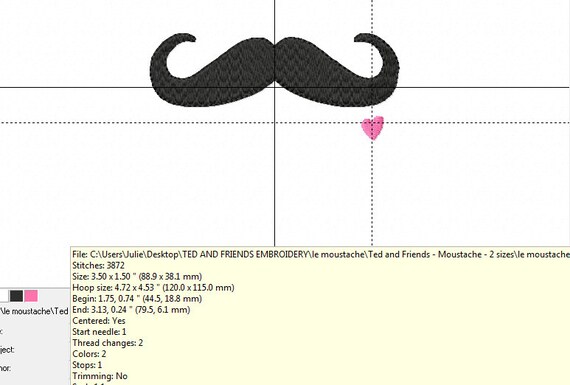Pick the white swatch beside black
Screen dimensions: 570x385
coord(4,296)
